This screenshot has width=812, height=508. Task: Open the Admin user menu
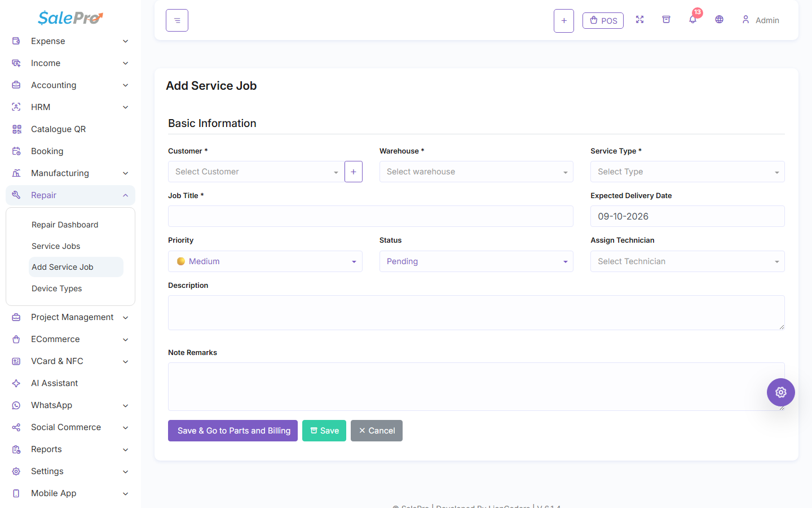[x=761, y=20]
